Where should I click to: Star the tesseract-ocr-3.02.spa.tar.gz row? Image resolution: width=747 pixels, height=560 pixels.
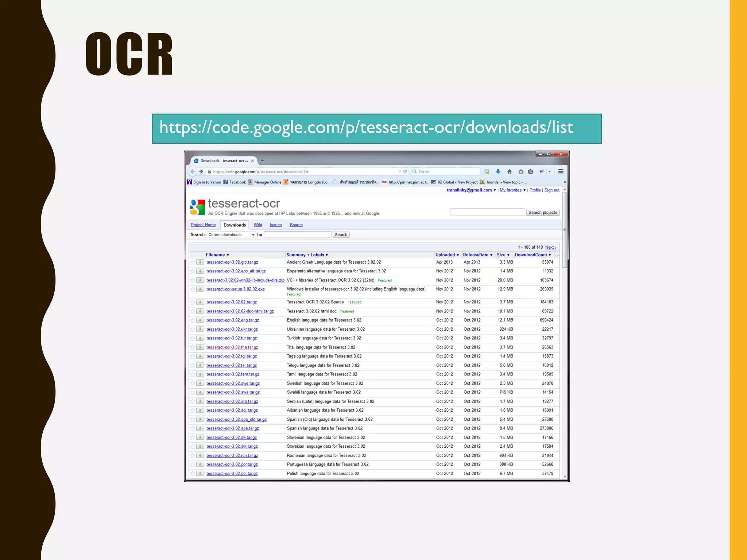pyautogui.click(x=193, y=428)
